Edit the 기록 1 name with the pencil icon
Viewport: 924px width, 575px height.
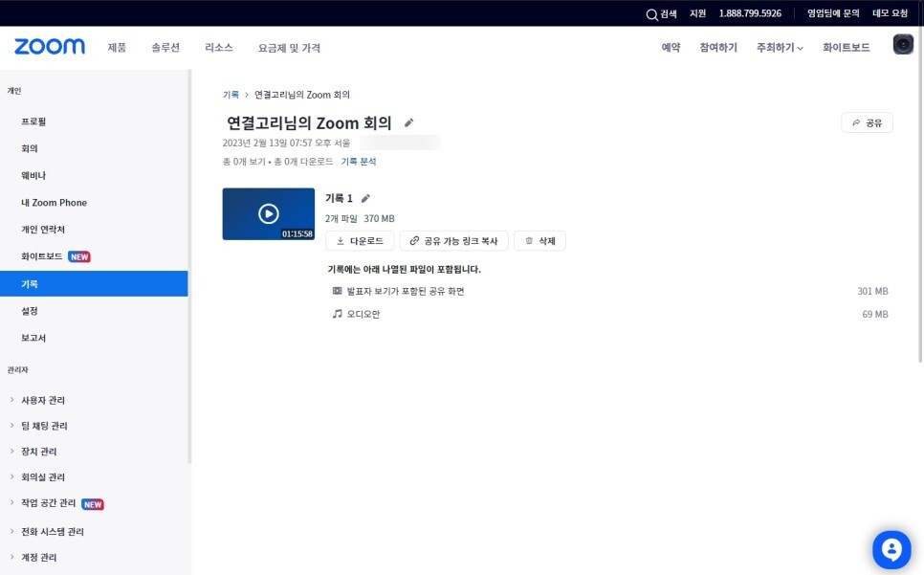pos(365,199)
